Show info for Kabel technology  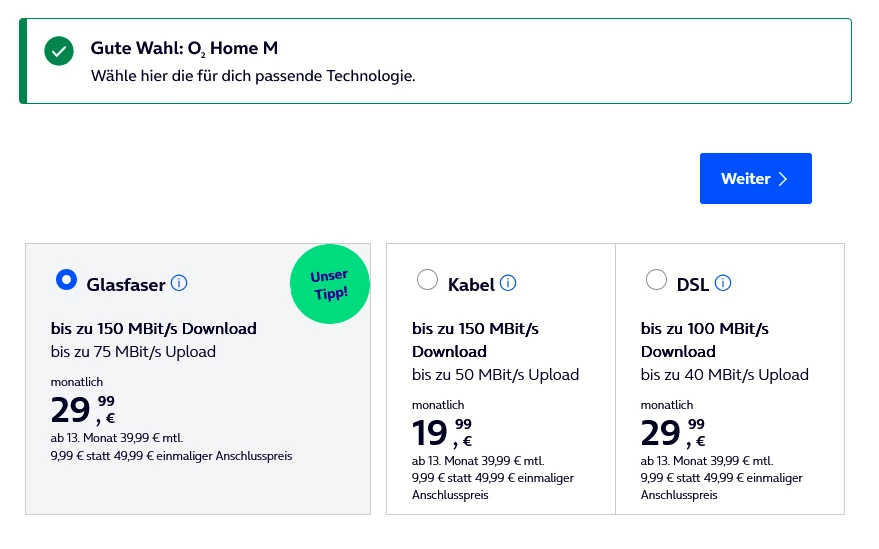click(x=508, y=283)
